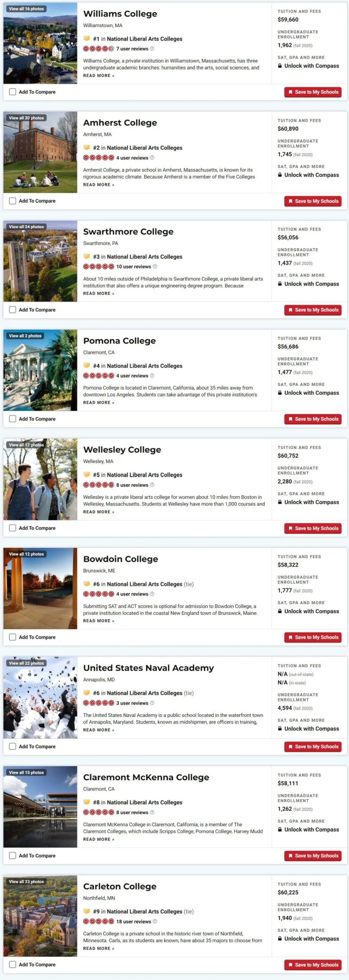
Task: Expand Read More for Amherst College description
Action: pyautogui.click(x=99, y=185)
